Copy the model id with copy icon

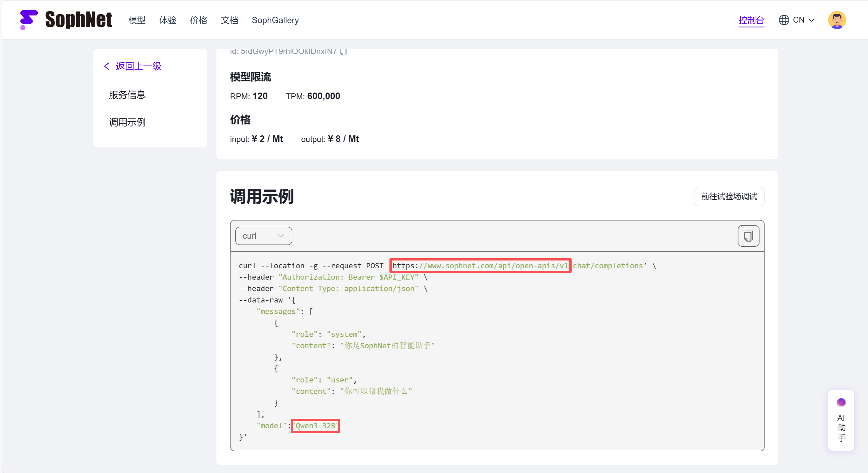[343, 52]
